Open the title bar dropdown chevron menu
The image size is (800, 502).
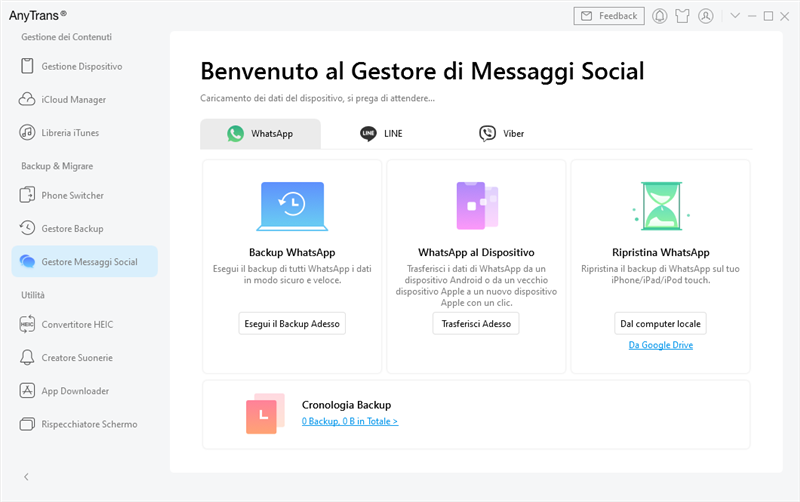click(735, 16)
